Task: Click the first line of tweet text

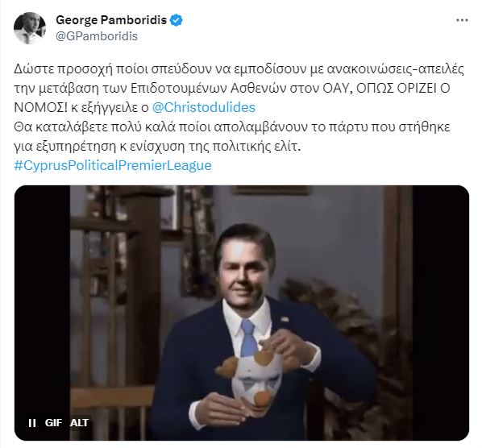Action: click(239, 68)
